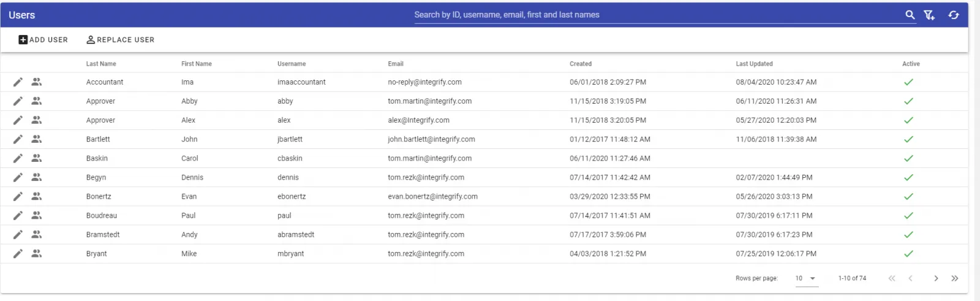Click the search magnifier icon
Viewport: 980px width, 301px height.
[910, 15]
